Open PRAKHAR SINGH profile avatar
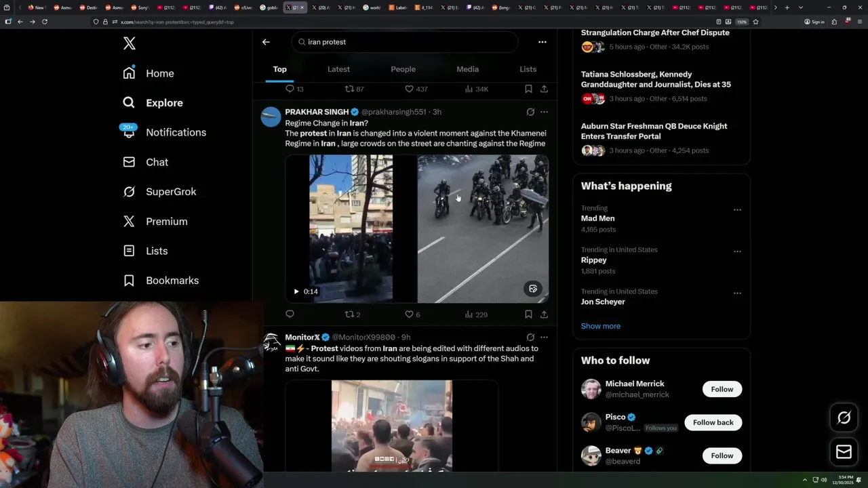The height and width of the screenshot is (488, 868). (x=271, y=117)
